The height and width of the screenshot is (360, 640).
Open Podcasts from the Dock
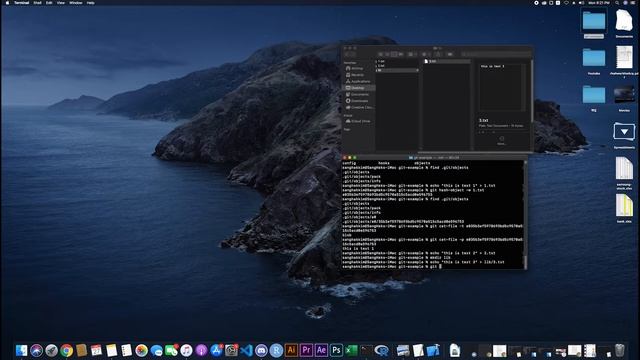point(202,350)
